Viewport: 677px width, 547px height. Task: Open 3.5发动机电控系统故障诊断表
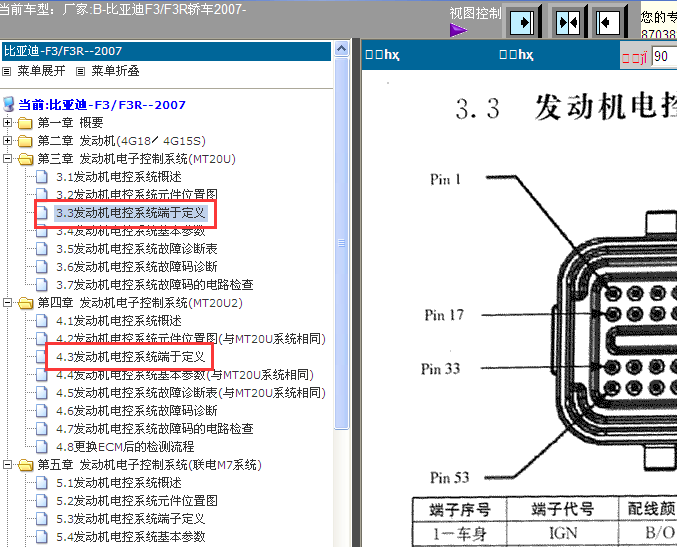point(136,249)
